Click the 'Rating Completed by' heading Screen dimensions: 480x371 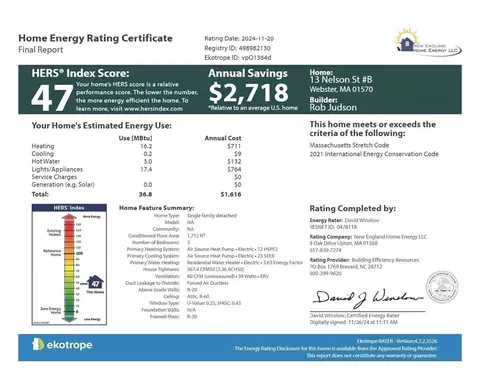[353, 209]
